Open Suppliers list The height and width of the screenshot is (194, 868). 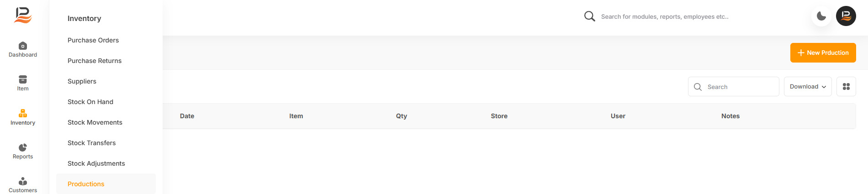(x=82, y=81)
